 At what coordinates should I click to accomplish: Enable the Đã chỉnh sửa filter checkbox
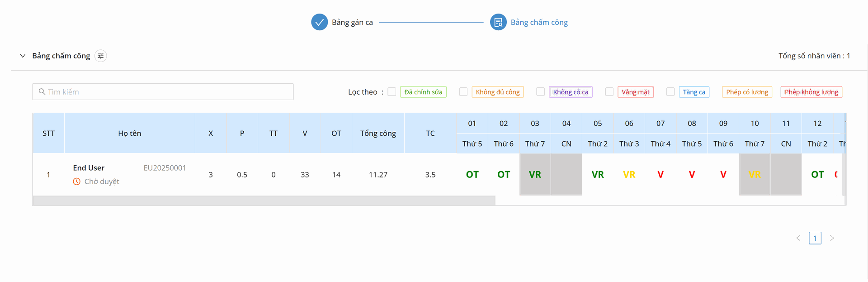(392, 92)
